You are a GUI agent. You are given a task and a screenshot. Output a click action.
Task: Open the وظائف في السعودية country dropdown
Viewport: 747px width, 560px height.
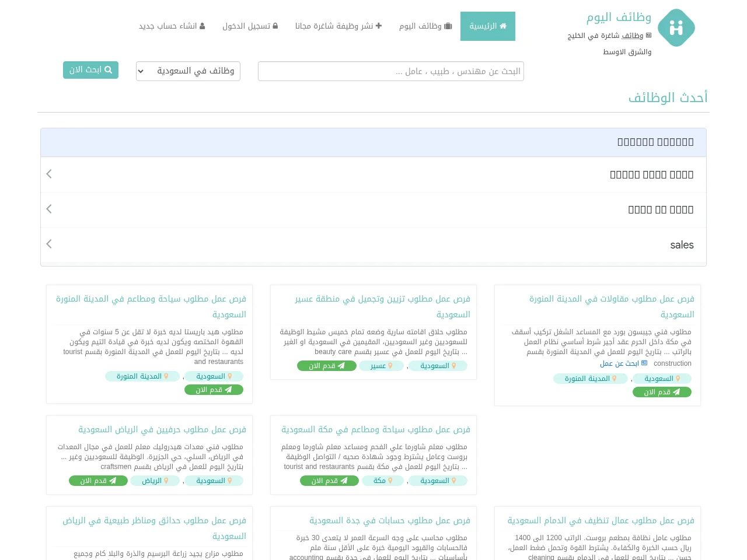(188, 71)
